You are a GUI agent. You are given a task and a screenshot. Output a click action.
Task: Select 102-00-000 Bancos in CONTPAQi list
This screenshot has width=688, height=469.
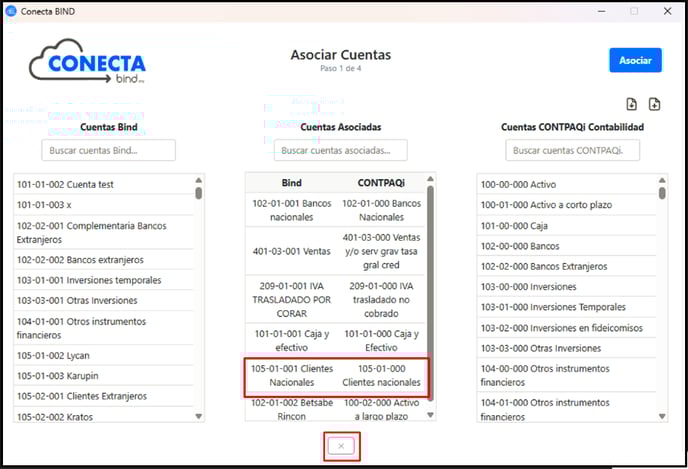tap(567, 246)
